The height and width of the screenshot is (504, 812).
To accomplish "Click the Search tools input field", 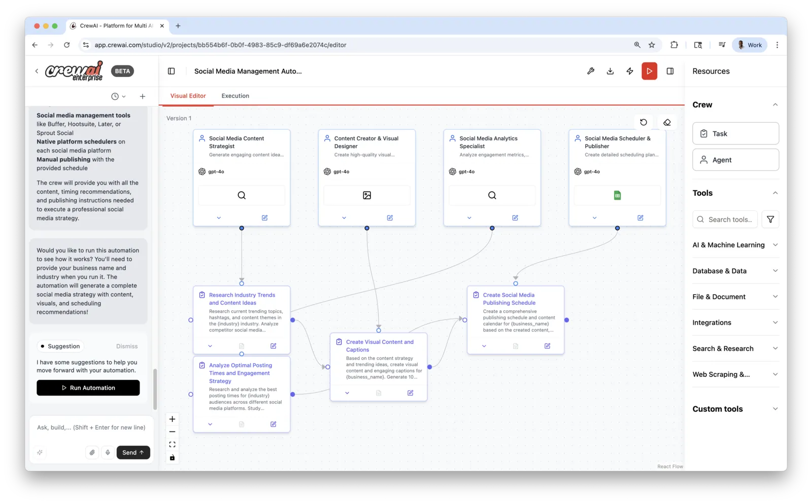I will (725, 220).
